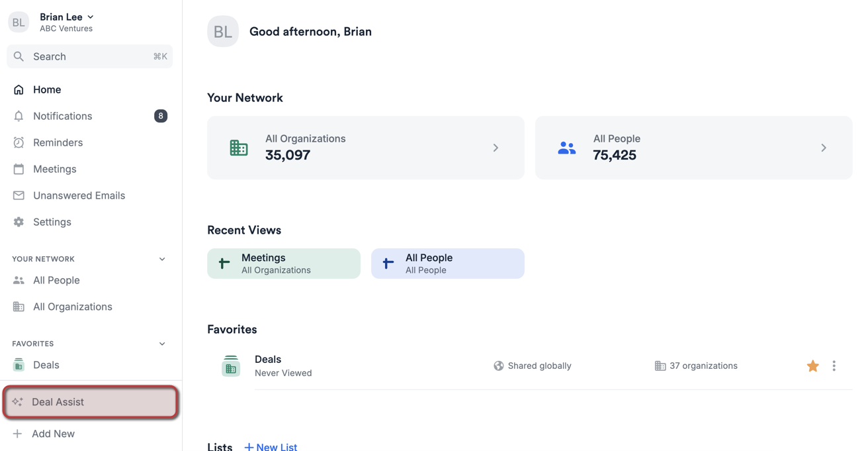The height and width of the screenshot is (451, 868).
Task: Click the Search input field
Action: [89, 56]
